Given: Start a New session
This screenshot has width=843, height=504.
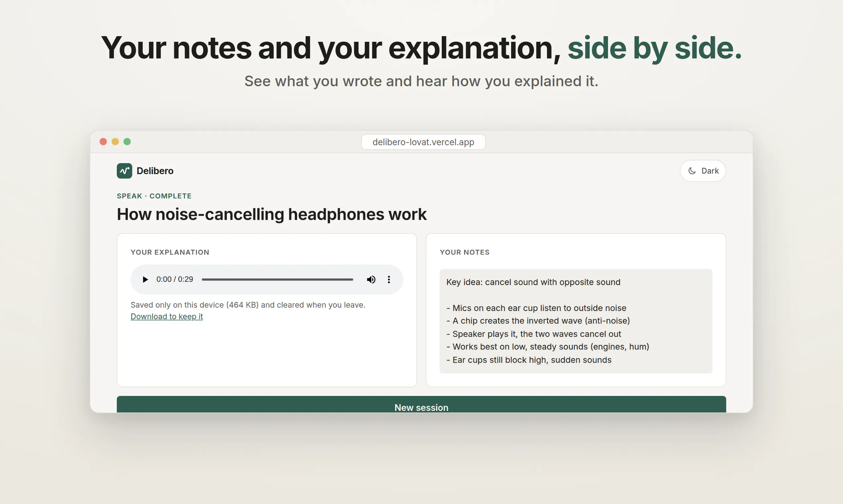Looking at the screenshot, I should (421, 405).
